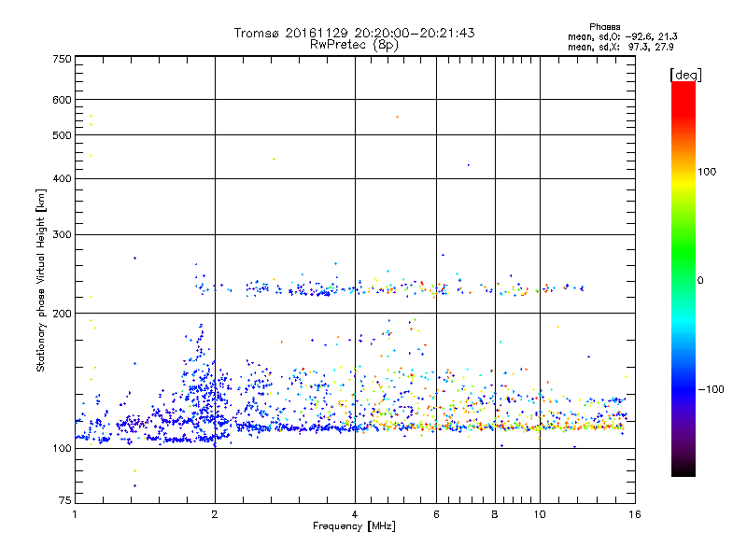Click the '750' y-axis tick label
The height and width of the screenshot is (560, 747).
tap(62, 59)
